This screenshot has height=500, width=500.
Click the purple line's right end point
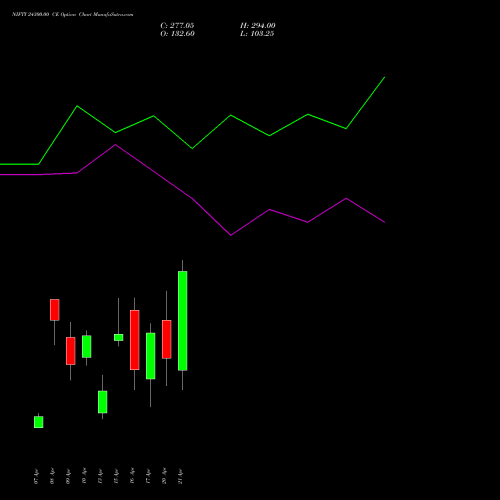click(x=385, y=222)
